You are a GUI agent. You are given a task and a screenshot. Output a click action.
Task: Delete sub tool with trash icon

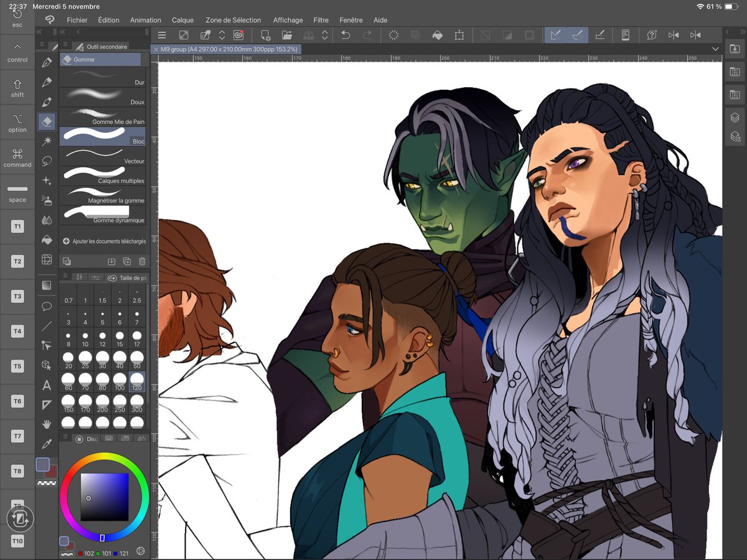tap(142, 261)
